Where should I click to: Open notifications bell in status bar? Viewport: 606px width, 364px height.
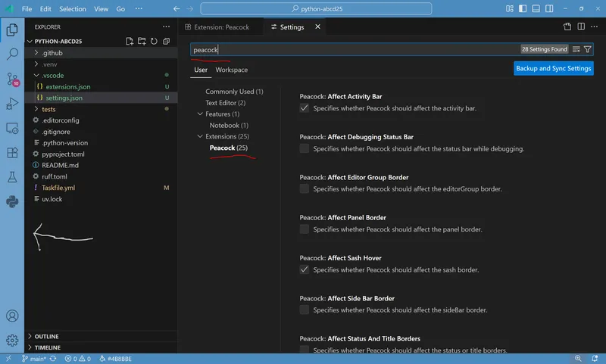595,358
